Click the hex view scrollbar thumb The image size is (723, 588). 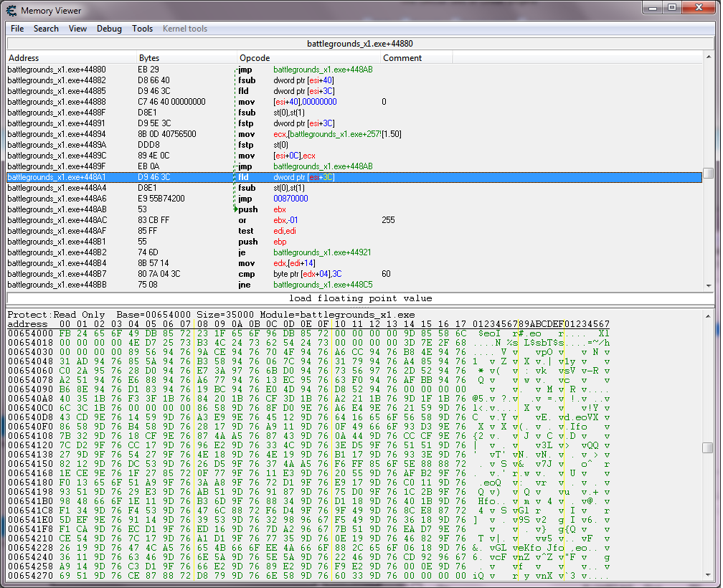click(708, 447)
